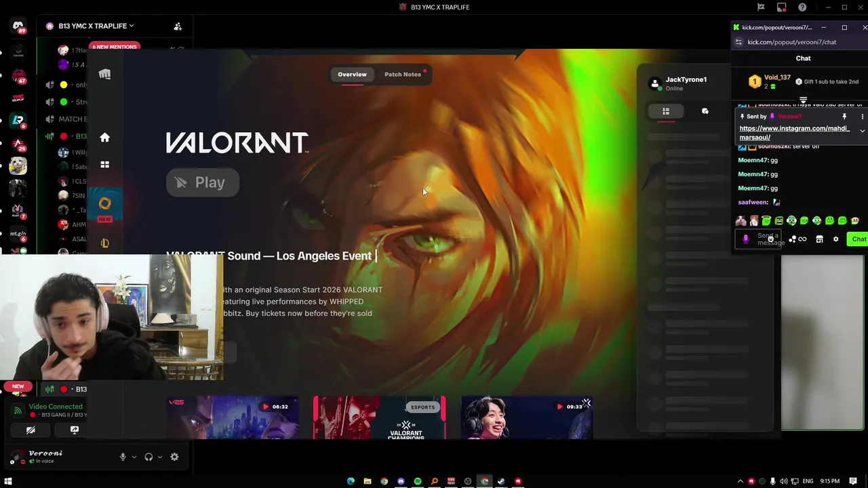
Task: Click saafween username in Kick chat
Action: (753, 202)
